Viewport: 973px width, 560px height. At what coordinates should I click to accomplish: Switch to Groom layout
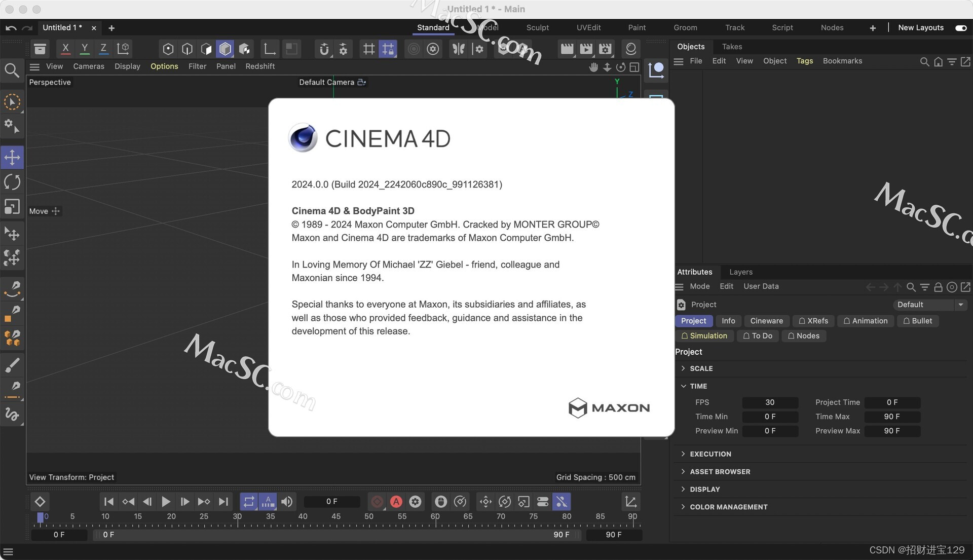point(685,27)
